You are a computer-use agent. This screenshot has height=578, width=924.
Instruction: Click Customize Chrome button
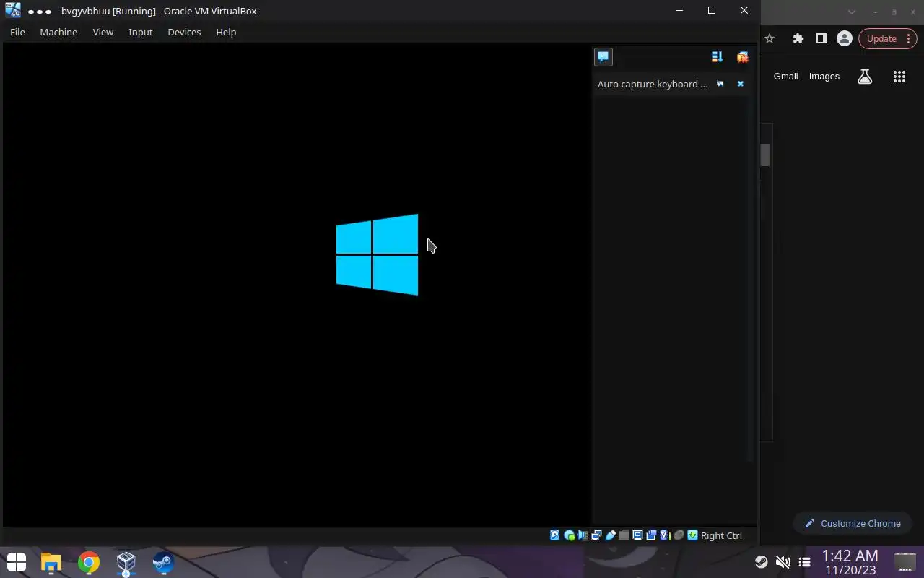[x=853, y=523]
